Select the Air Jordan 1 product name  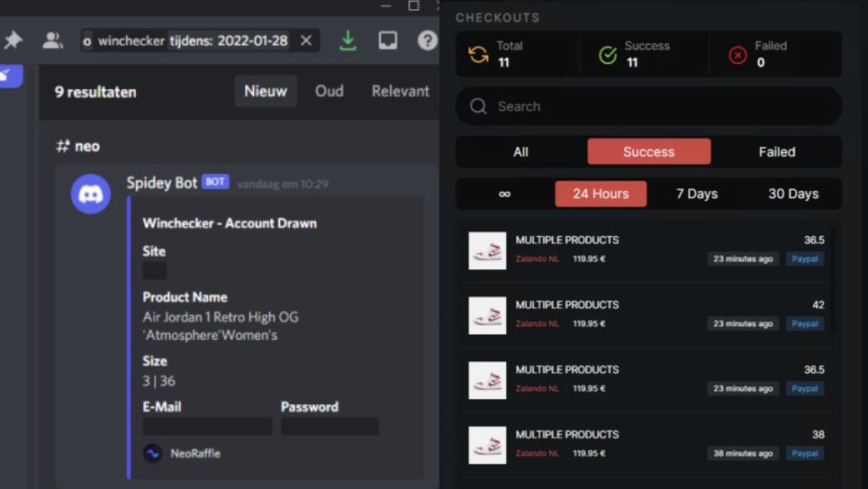point(221,326)
